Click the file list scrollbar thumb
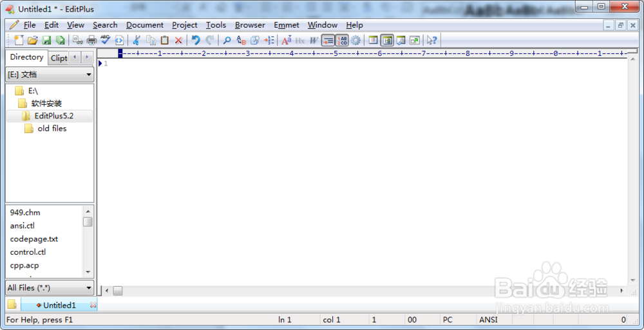 click(x=88, y=222)
